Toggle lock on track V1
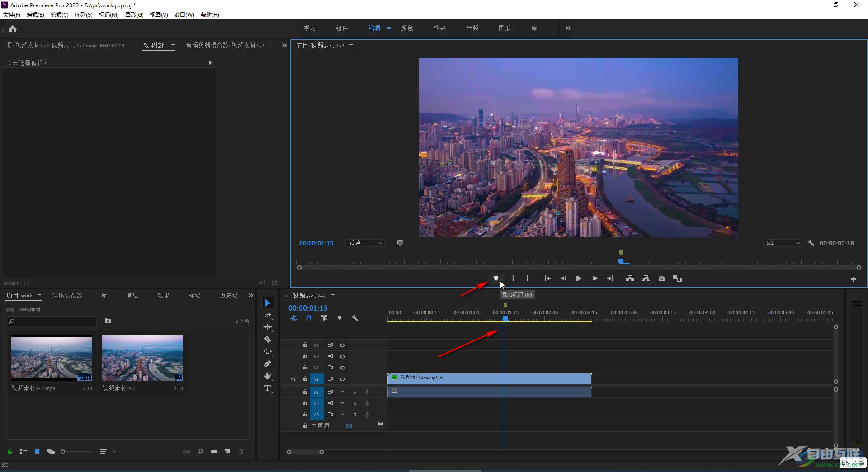This screenshot has height=472, width=868. (305, 379)
